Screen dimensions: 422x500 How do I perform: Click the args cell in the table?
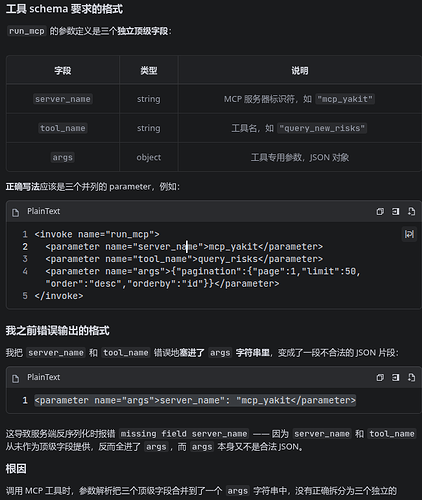(x=63, y=157)
